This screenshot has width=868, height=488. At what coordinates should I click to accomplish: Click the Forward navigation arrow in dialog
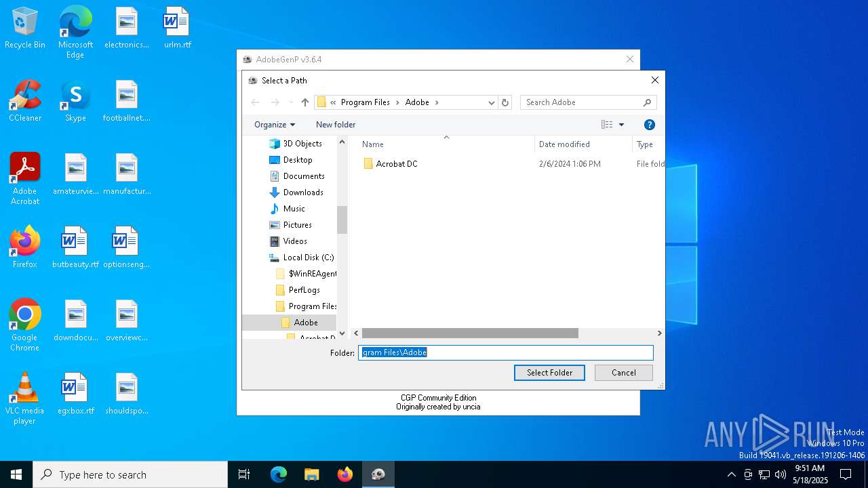pos(275,102)
